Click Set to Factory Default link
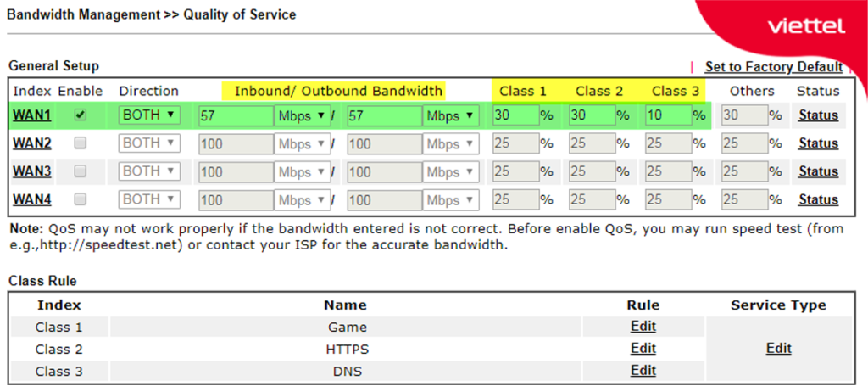 tap(773, 66)
